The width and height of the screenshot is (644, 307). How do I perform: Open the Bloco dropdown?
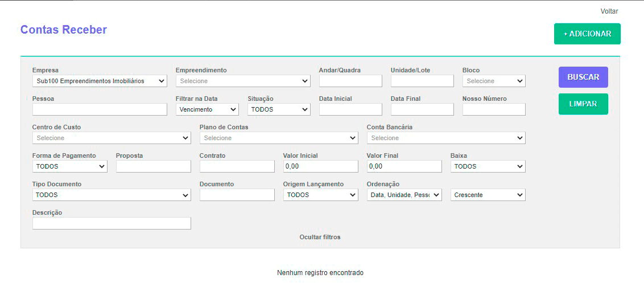[494, 81]
